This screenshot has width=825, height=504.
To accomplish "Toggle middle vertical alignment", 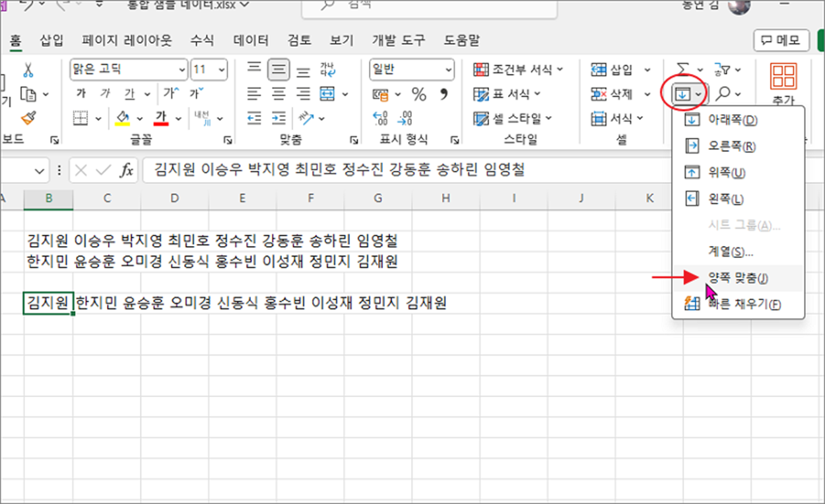I will (x=279, y=70).
